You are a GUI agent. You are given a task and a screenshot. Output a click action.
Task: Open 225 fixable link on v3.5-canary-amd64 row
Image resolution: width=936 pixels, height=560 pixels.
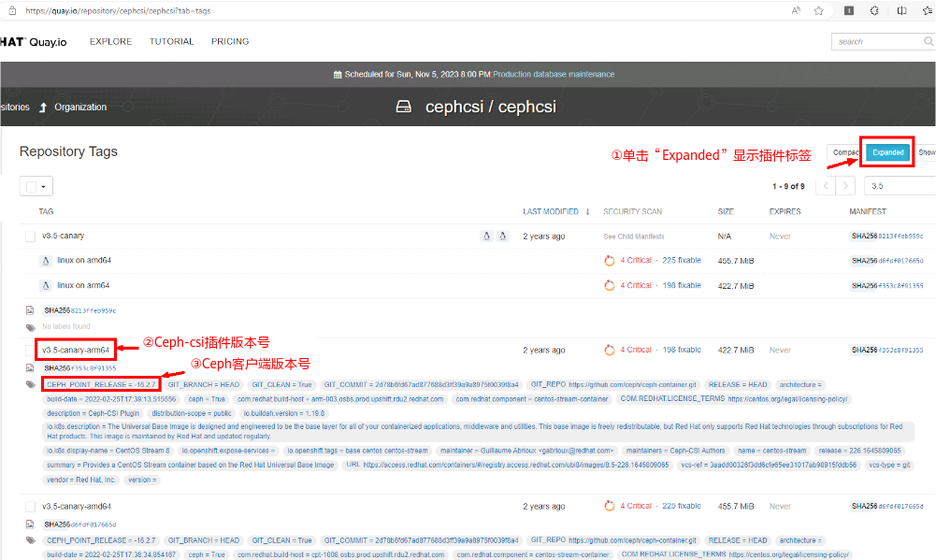(682, 506)
